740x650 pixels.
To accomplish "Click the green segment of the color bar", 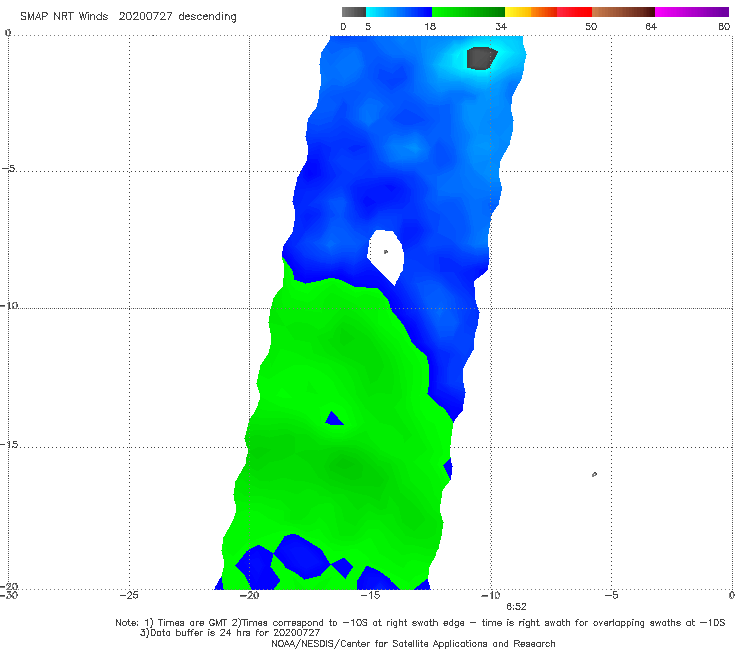I will pos(468,12).
